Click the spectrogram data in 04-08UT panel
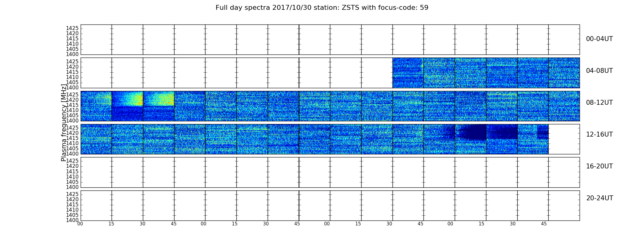Screen dimensions: 644x245 [x=486, y=73]
